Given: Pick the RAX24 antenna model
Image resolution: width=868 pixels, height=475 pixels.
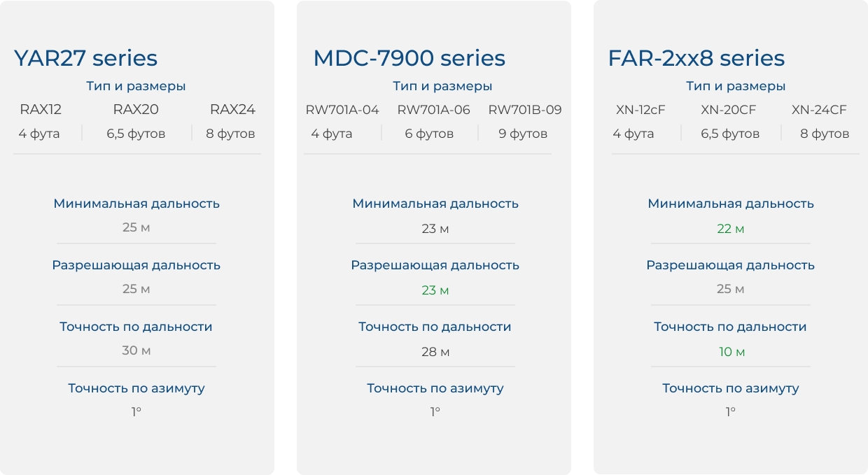Looking at the screenshot, I should pyautogui.click(x=232, y=109).
